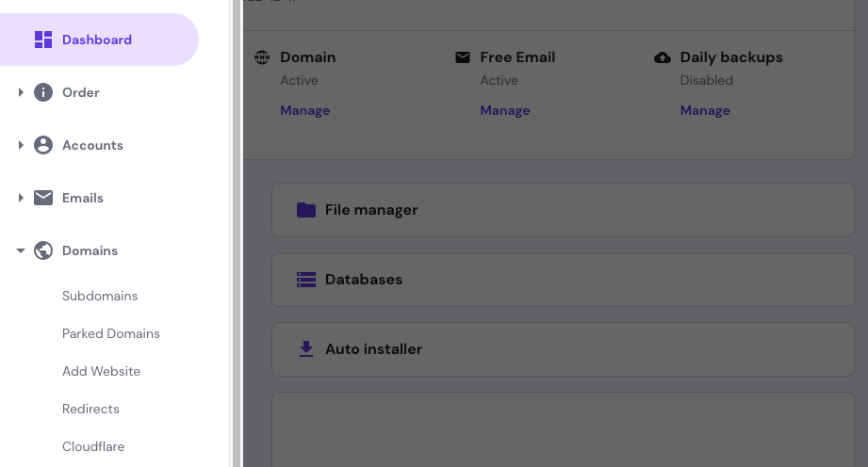
Task: Click the Dashboard grid icon
Action: pos(43,40)
